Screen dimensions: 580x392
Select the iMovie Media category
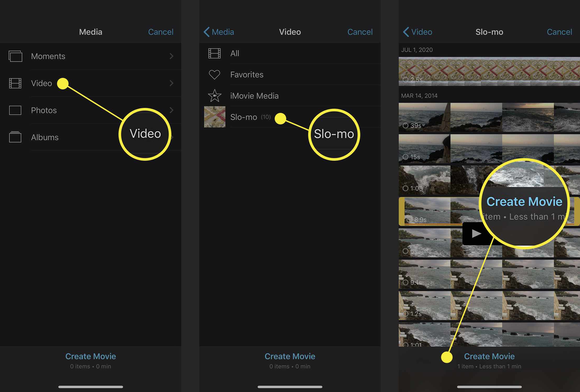[x=290, y=96]
